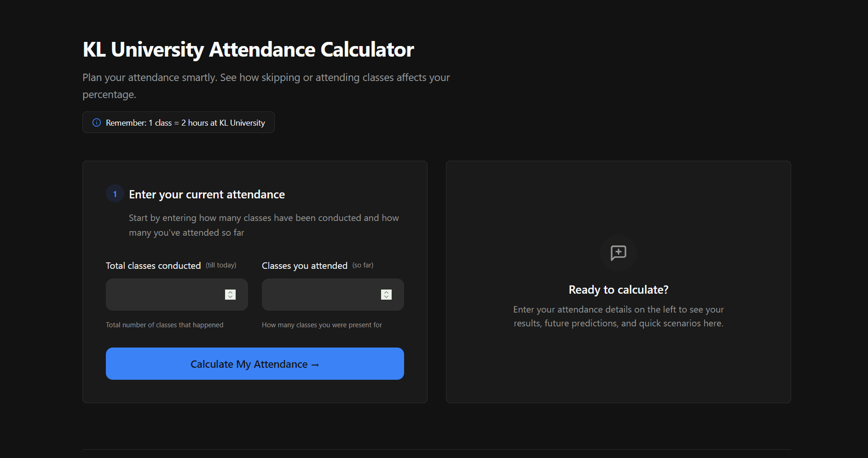The image size is (868, 458).
Task: Click the feedback chat bubble icon
Action: [618, 253]
